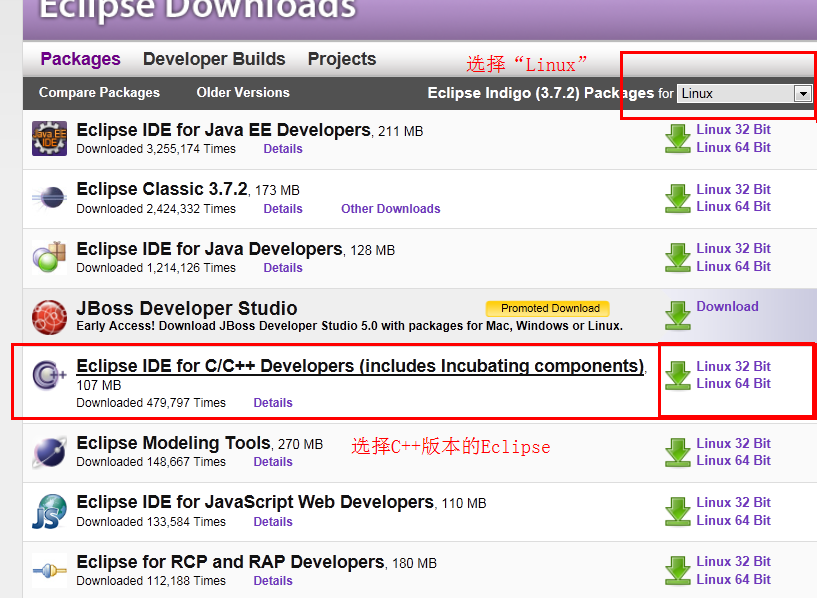The image size is (817, 598).
Task: Open Older Versions in the dark bar
Action: click(x=243, y=92)
